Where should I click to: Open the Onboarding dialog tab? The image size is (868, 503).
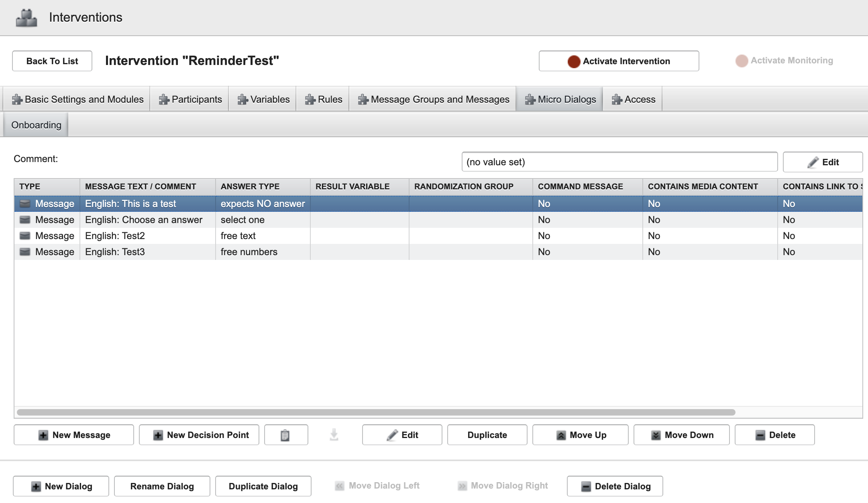click(36, 125)
